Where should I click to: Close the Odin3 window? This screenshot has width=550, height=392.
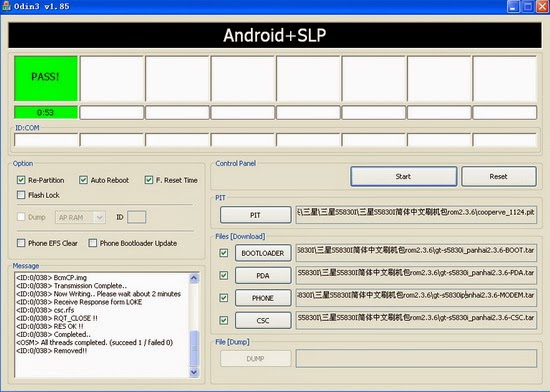pos(542,6)
